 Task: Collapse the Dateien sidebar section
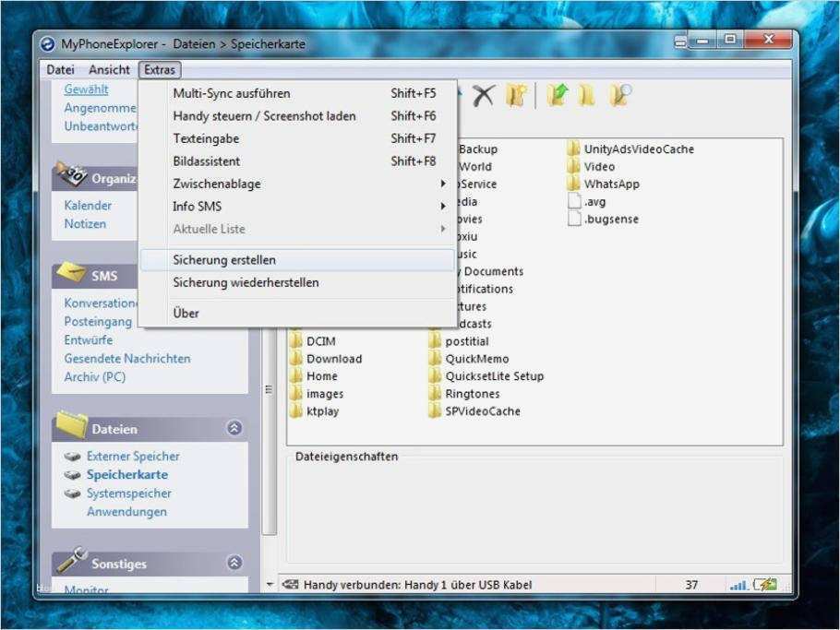[234, 428]
